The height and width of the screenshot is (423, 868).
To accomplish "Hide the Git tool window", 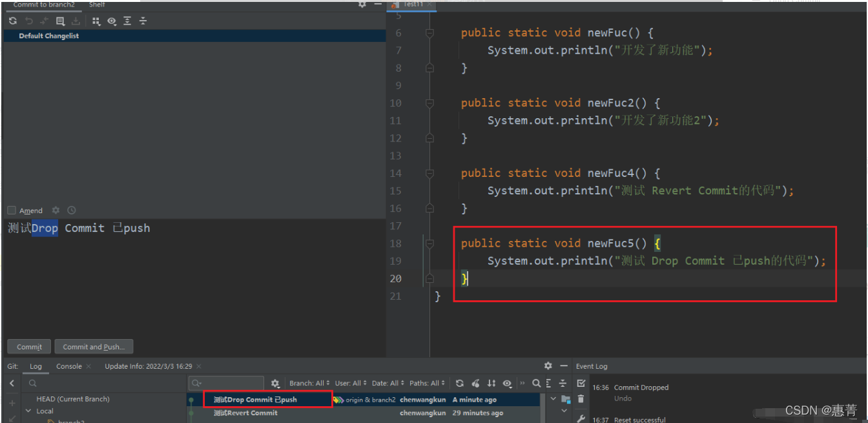I will pos(563,366).
